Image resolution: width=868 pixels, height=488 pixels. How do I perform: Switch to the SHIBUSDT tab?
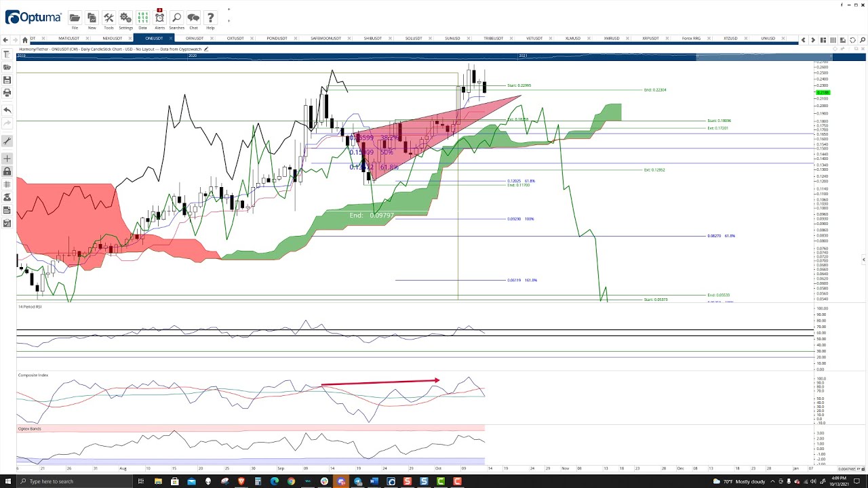click(372, 39)
